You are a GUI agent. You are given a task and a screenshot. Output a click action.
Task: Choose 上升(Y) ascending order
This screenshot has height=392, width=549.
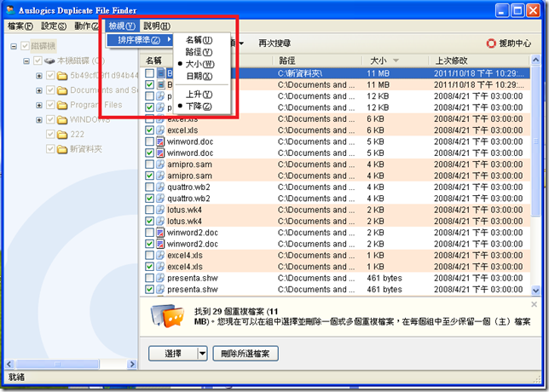(202, 94)
